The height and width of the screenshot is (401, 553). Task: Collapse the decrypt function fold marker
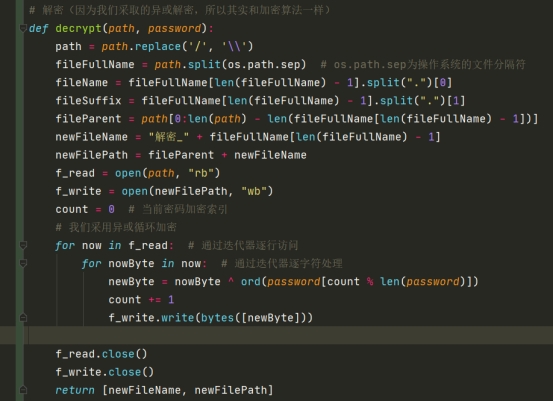pyautogui.click(x=23, y=28)
